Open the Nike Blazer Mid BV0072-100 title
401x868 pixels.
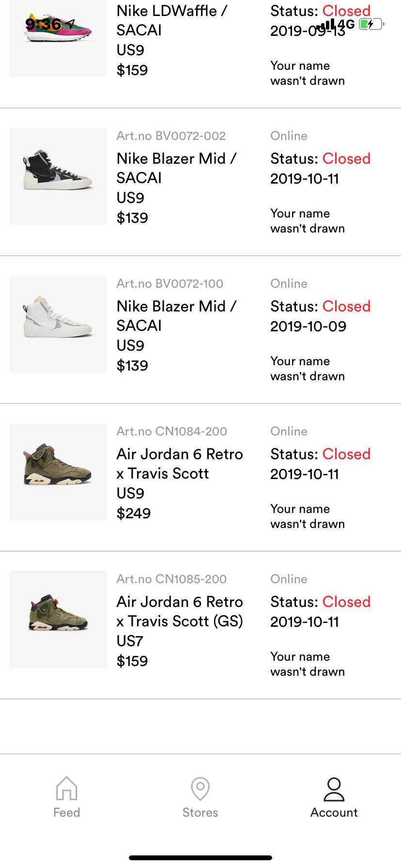point(176,316)
